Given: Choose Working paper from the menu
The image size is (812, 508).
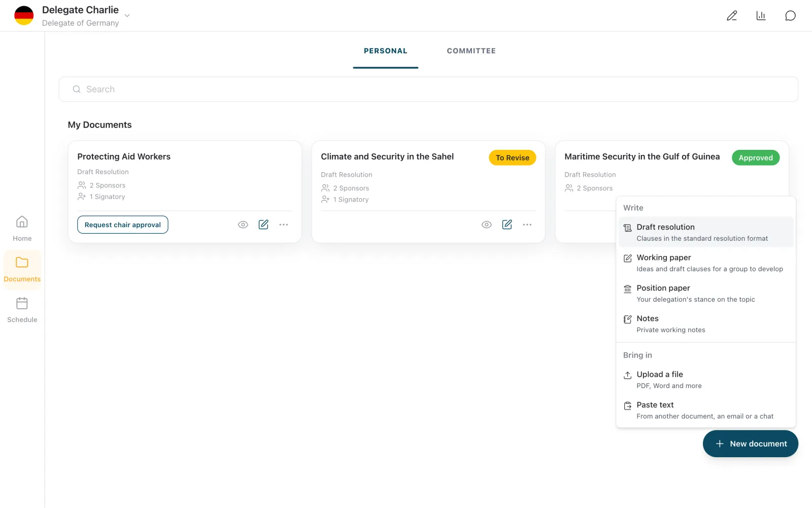Looking at the screenshot, I should click(x=706, y=263).
